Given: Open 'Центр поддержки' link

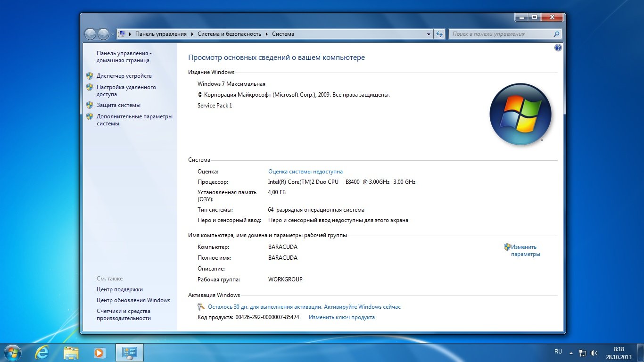Looking at the screenshot, I should (120, 289).
